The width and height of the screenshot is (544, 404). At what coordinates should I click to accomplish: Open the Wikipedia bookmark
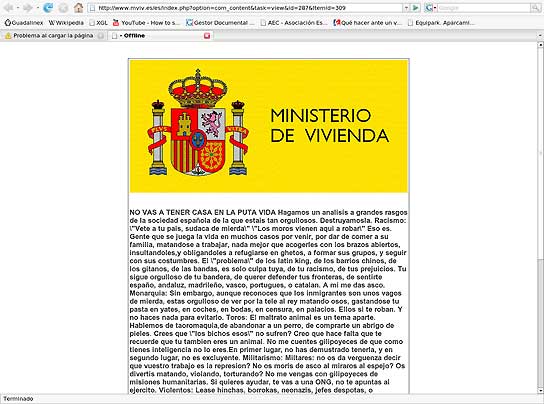point(66,23)
